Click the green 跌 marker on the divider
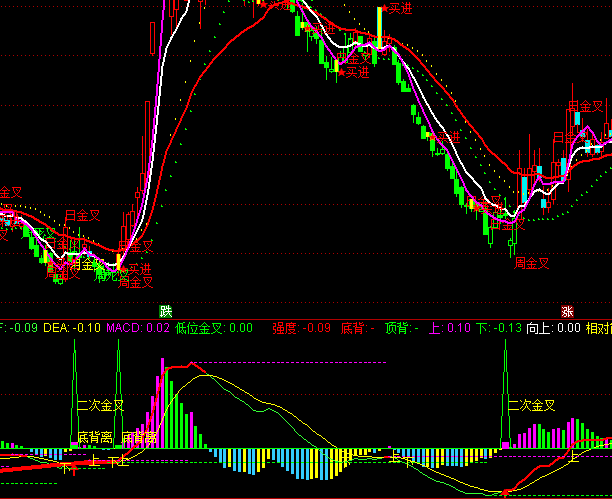The width and height of the screenshot is (612, 499). [165, 310]
